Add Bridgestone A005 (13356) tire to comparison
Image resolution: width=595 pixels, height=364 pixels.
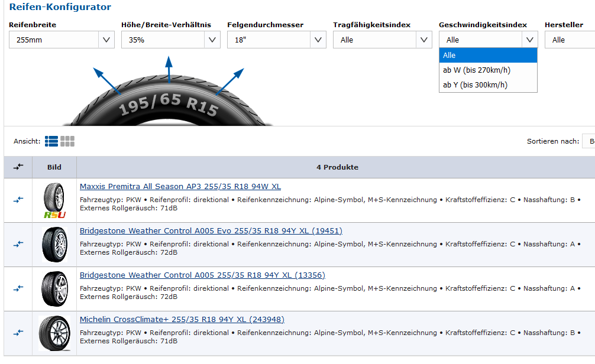(18, 288)
